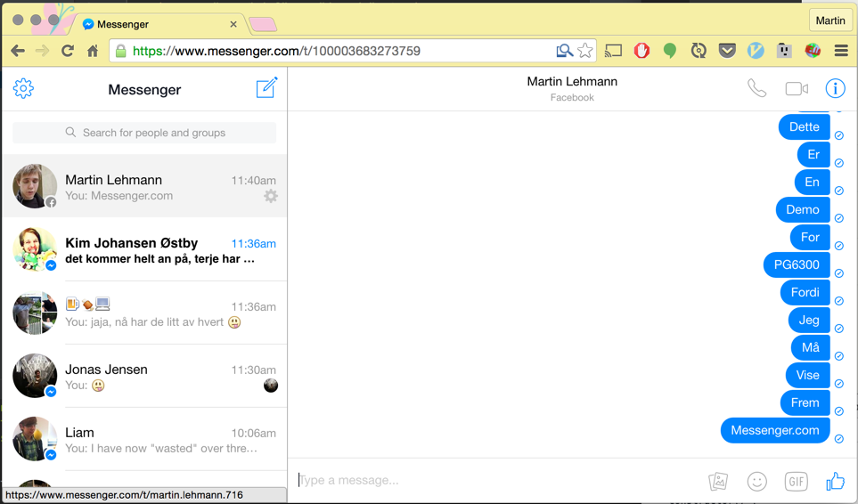Image resolution: width=858 pixels, height=504 pixels.
Task: Open the AdBlock red hand extension
Action: 641,51
